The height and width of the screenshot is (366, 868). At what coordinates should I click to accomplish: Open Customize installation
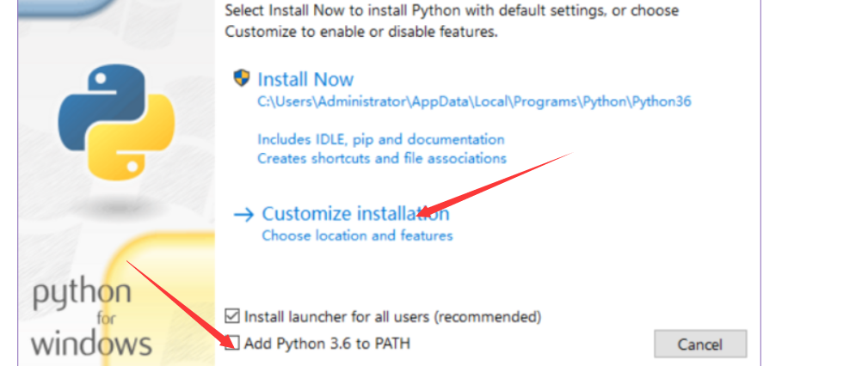click(355, 214)
